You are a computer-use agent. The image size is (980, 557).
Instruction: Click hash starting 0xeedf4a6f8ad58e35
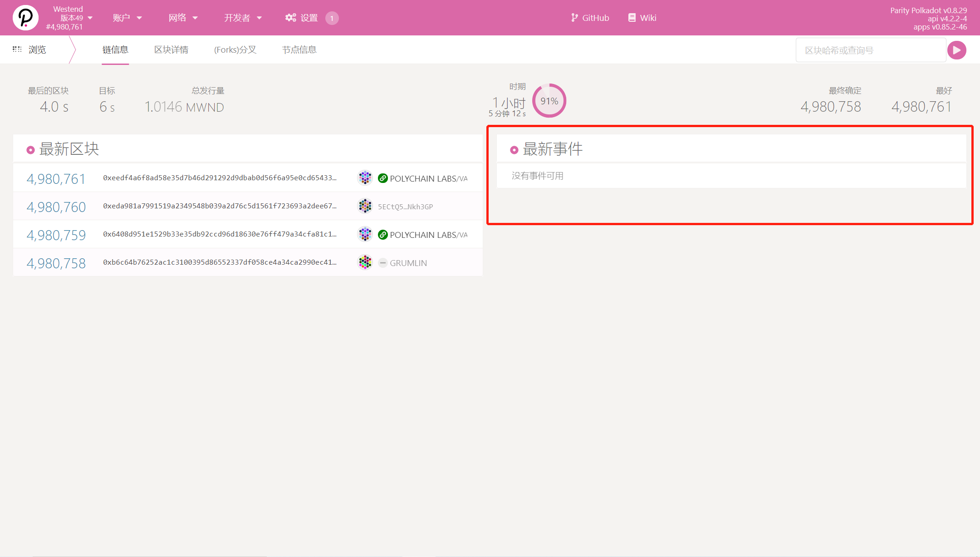coord(220,177)
